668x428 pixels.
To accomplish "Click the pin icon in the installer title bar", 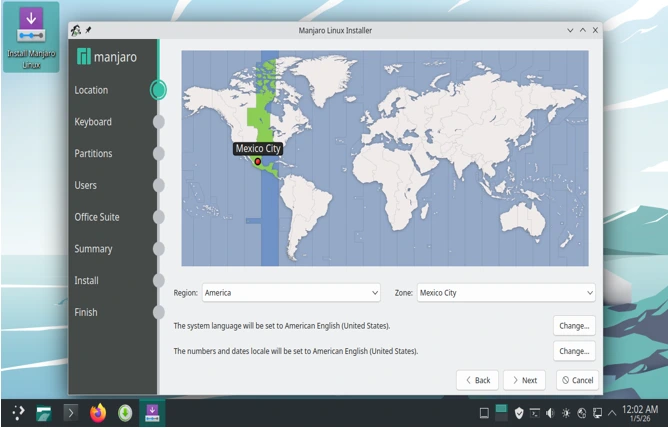I will point(88,31).
